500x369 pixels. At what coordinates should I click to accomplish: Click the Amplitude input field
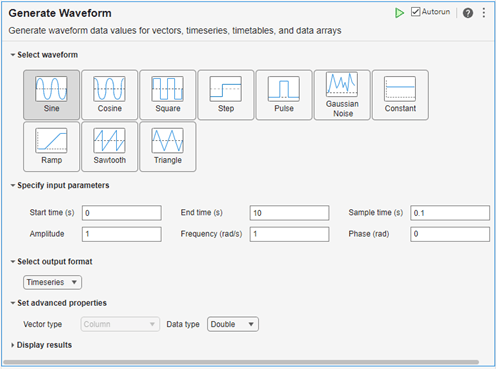pyautogui.click(x=122, y=234)
